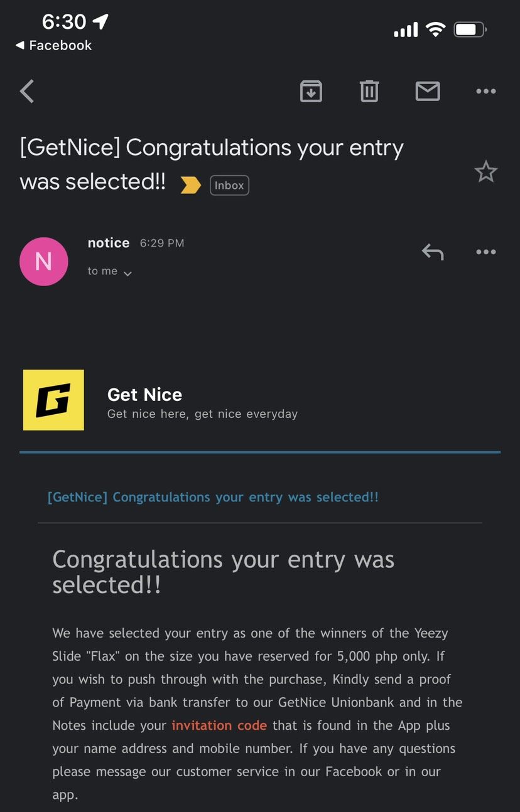The width and height of the screenshot is (520, 812).
Task: Tap the sender name "notice"
Action: [109, 243]
